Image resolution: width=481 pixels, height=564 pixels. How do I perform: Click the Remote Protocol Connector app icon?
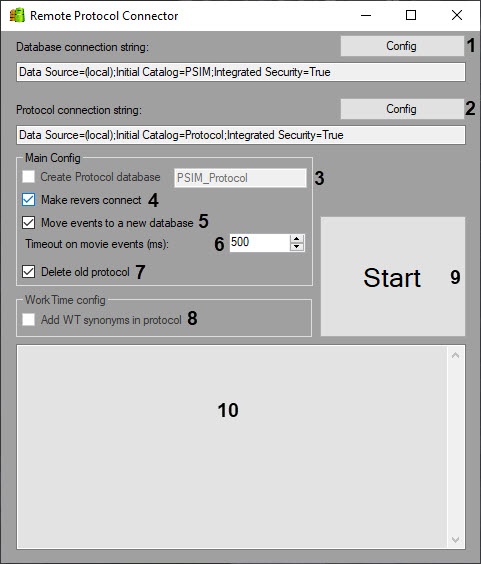tap(17, 15)
